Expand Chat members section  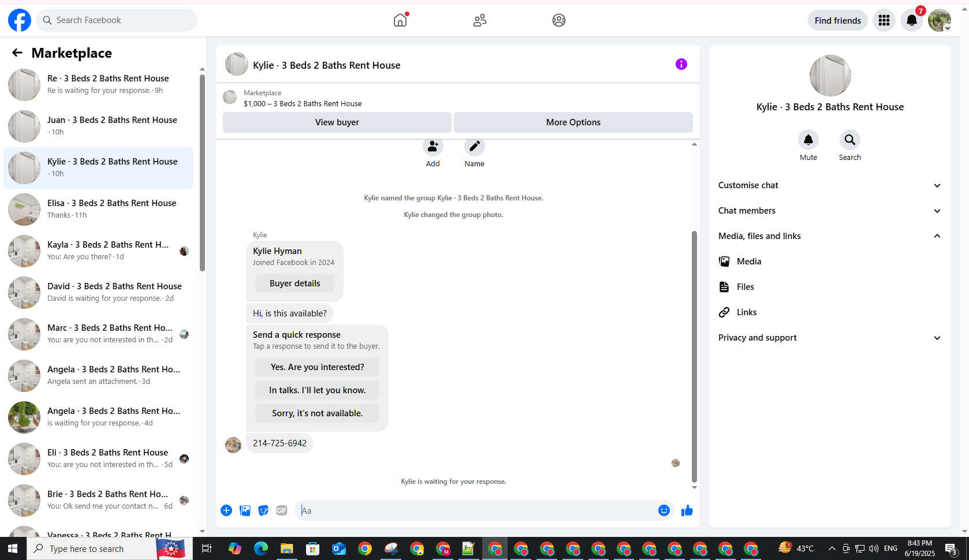coord(830,211)
